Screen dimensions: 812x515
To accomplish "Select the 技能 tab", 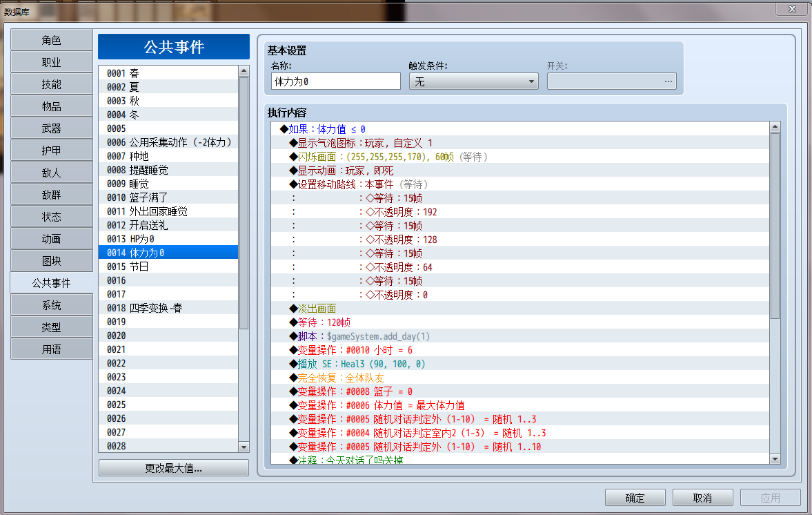I will pos(51,84).
